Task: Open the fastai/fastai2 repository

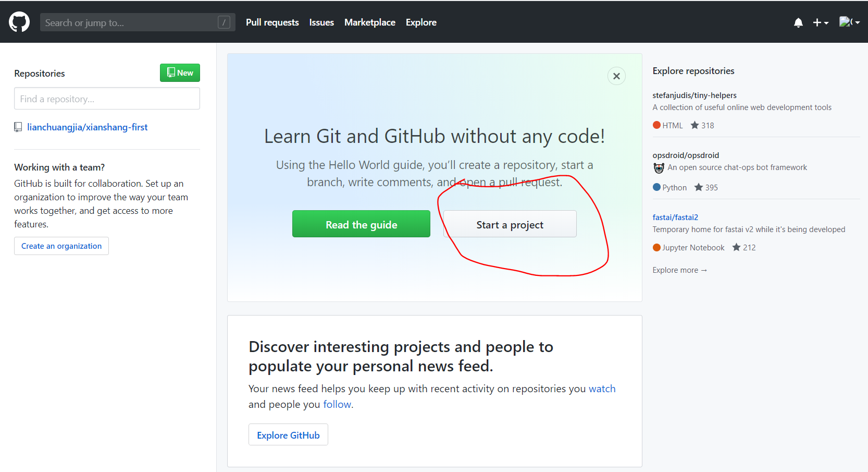Action: coord(675,217)
